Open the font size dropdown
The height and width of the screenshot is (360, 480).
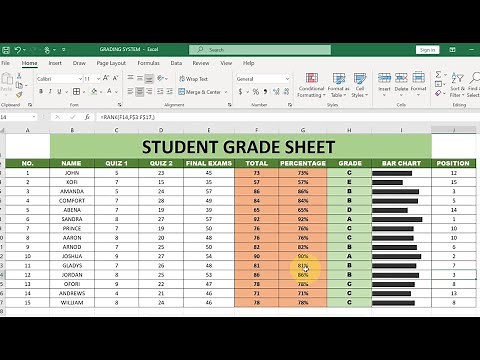[98, 79]
